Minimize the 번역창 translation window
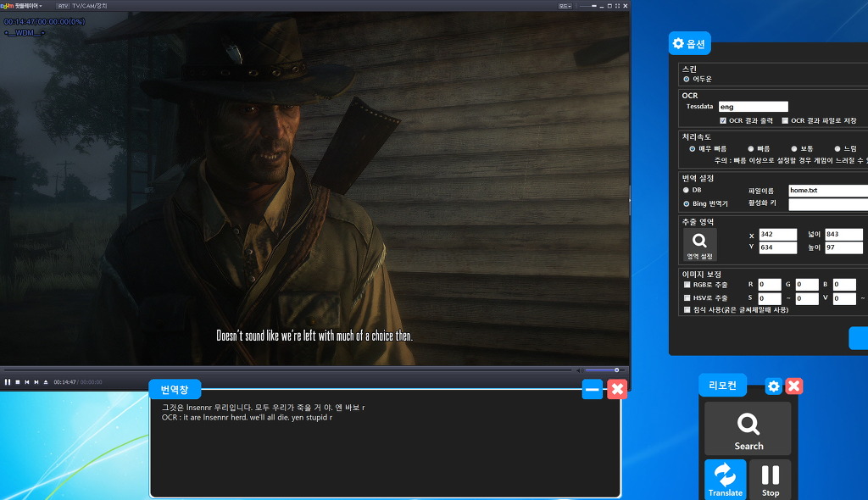Image resolution: width=868 pixels, height=500 pixels. coord(593,389)
